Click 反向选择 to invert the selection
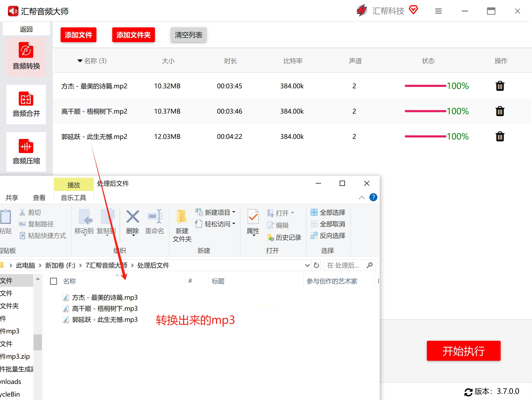 328,235
